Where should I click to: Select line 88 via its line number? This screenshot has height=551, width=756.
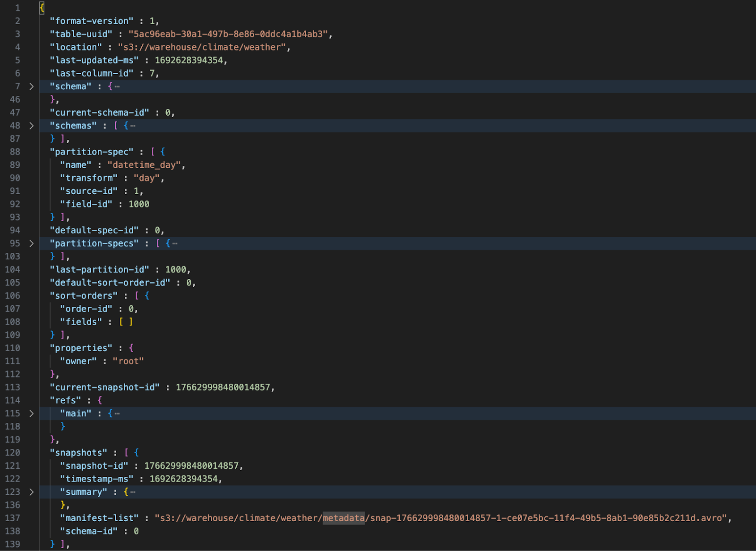pos(15,152)
